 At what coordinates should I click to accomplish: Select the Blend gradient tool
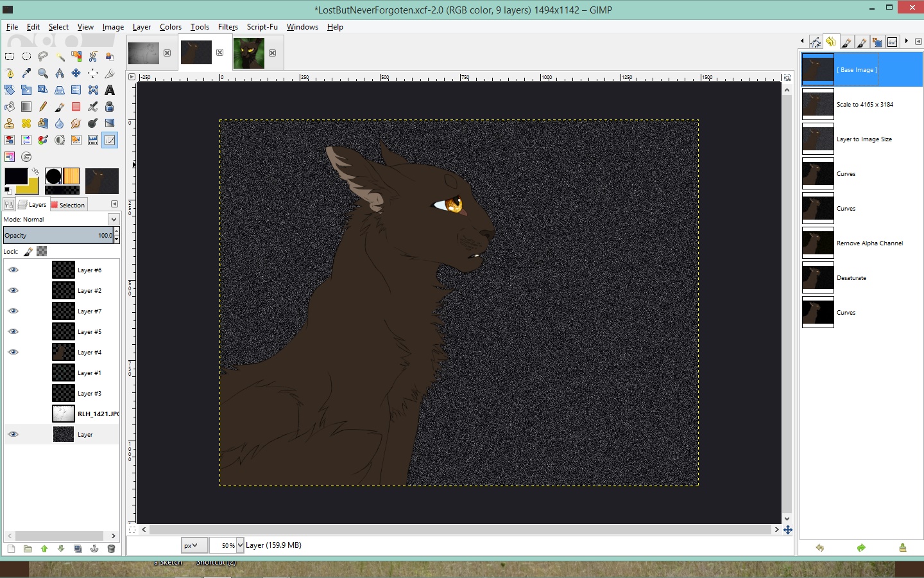26,107
